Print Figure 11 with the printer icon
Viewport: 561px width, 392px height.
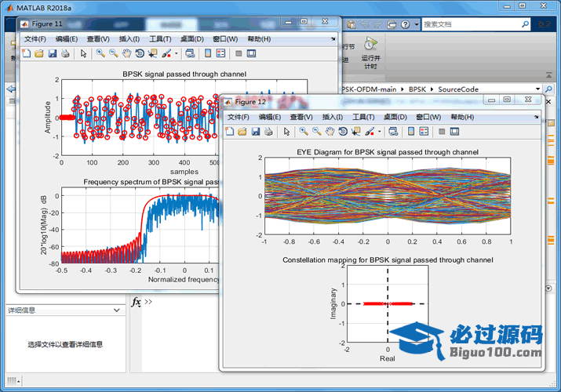[65, 53]
